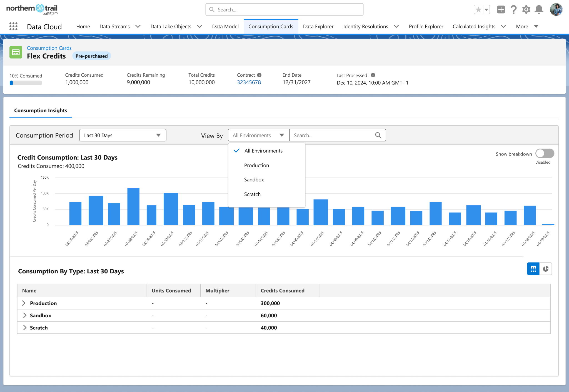This screenshot has width=569, height=392.
Task: Expand the Scratch row in table
Action: tap(24, 328)
